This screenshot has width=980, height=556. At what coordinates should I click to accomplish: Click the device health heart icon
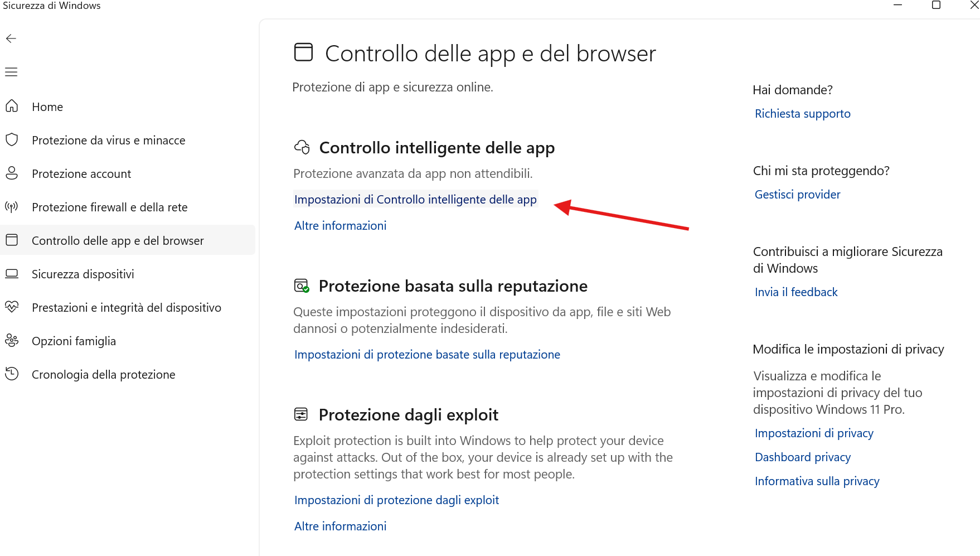(12, 307)
